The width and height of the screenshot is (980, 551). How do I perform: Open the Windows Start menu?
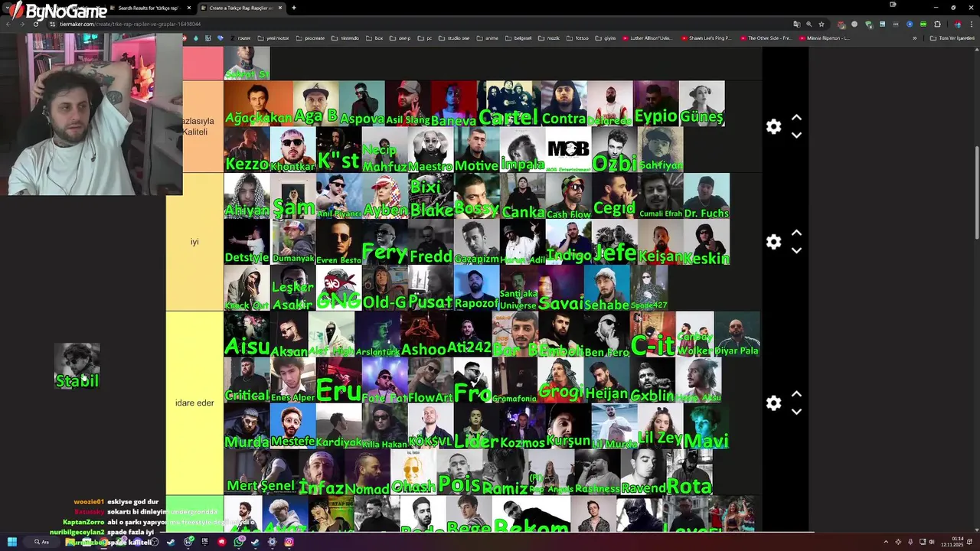pyautogui.click(x=12, y=542)
